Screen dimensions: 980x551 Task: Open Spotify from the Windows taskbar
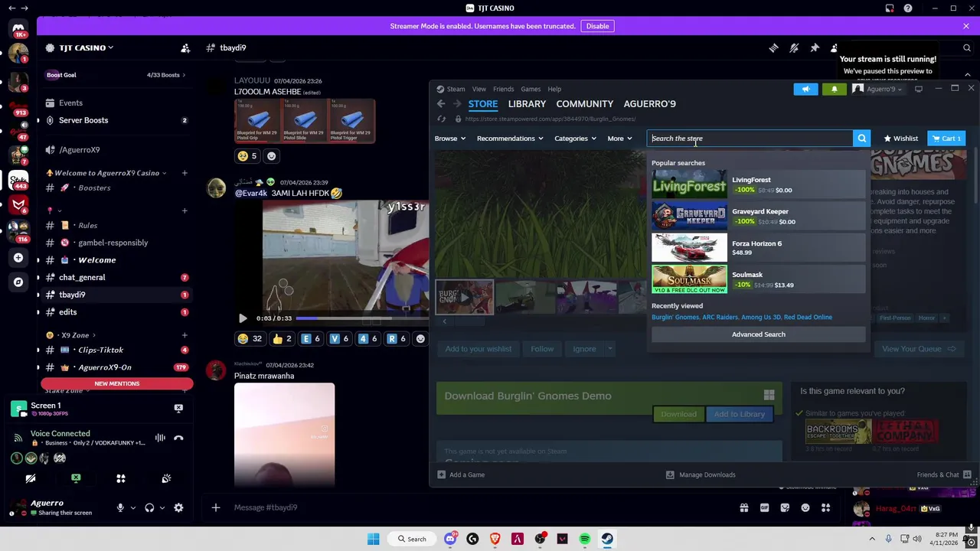[585, 539]
